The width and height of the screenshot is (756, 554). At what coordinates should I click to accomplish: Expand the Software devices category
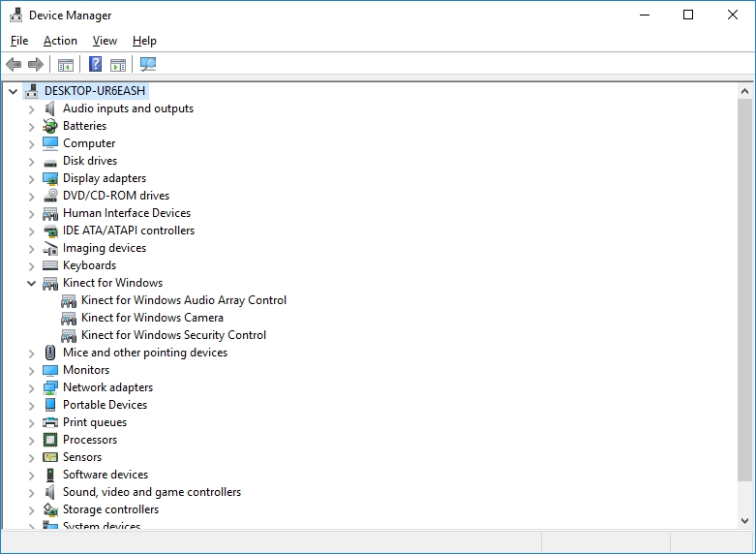tap(31, 475)
